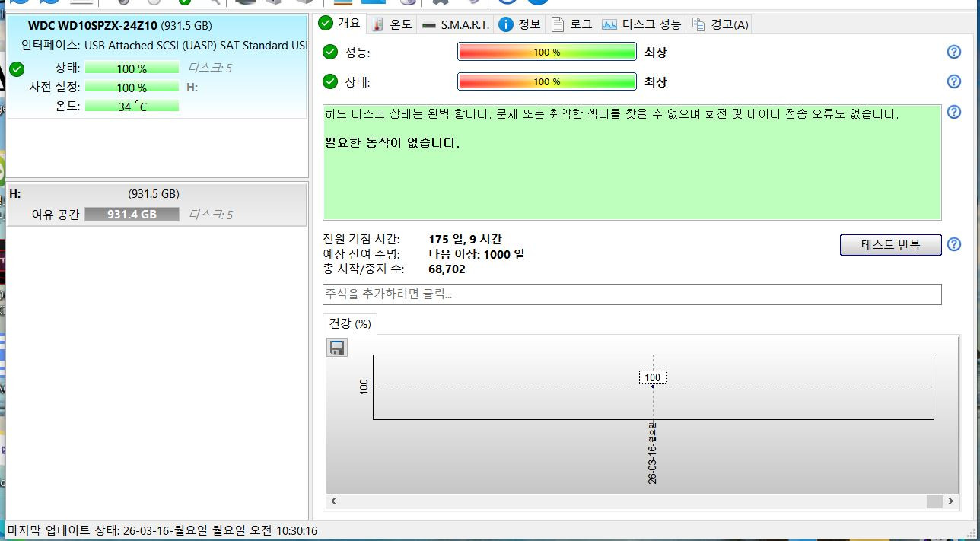The height and width of the screenshot is (541, 980).
Task: Click the green check icon beside the WDC drive
Action: (x=17, y=69)
